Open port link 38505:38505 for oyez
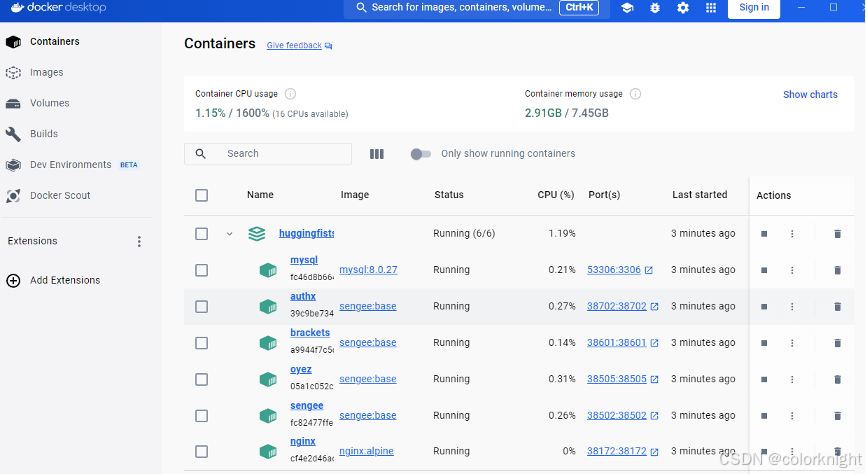Viewport: 866px width, 474px height. coord(616,379)
